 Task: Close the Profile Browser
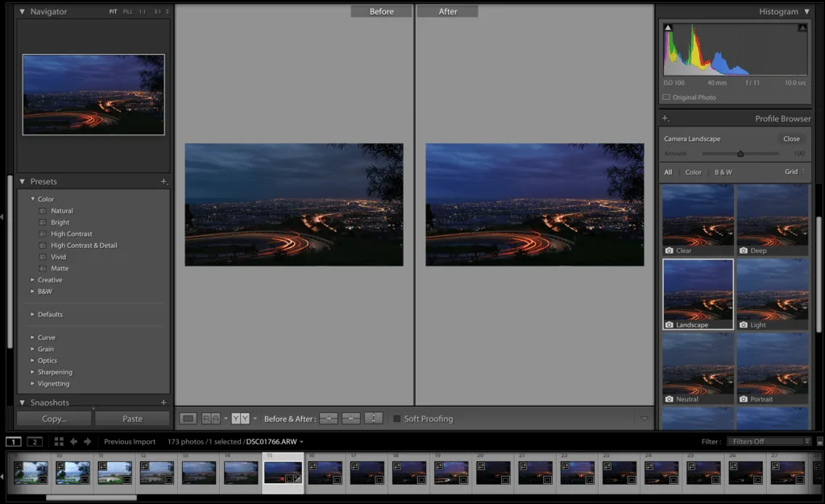(x=791, y=138)
